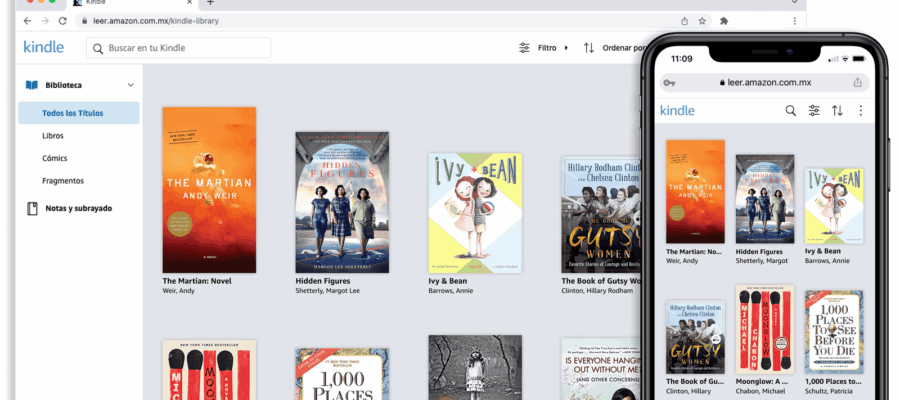This screenshot has height=400, width=900.
Task: Click the Hidden Figures title on desktop
Action: coord(323,281)
